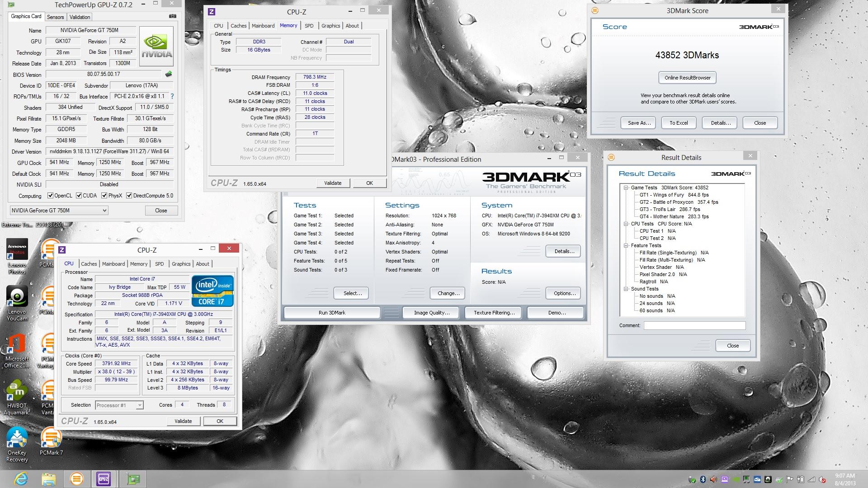Viewport: 868px width, 488px height.
Task: Click the bus interface question mark icon
Action: pyautogui.click(x=172, y=96)
